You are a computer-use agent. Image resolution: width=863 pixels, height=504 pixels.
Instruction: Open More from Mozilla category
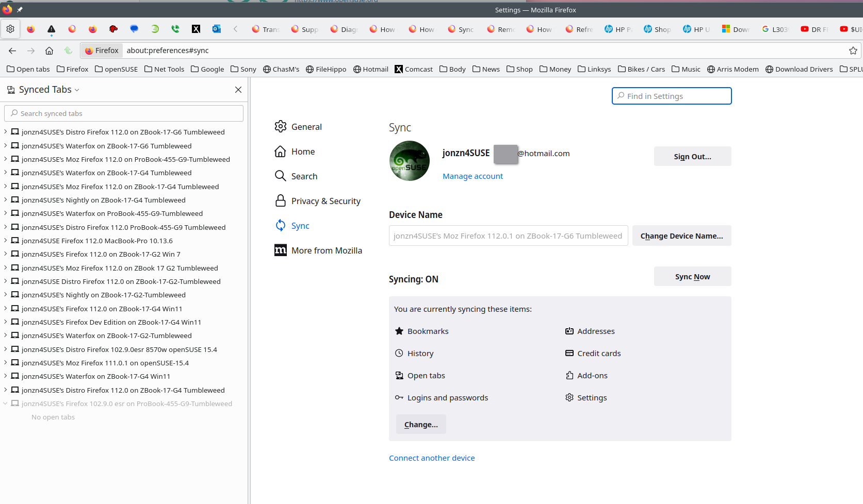pos(318,250)
